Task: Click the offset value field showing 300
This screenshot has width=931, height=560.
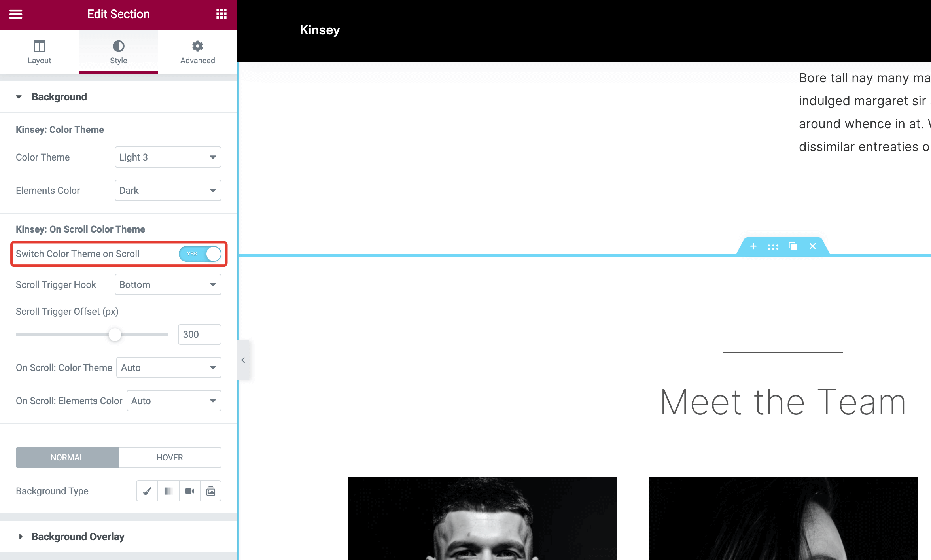Action: coord(199,335)
